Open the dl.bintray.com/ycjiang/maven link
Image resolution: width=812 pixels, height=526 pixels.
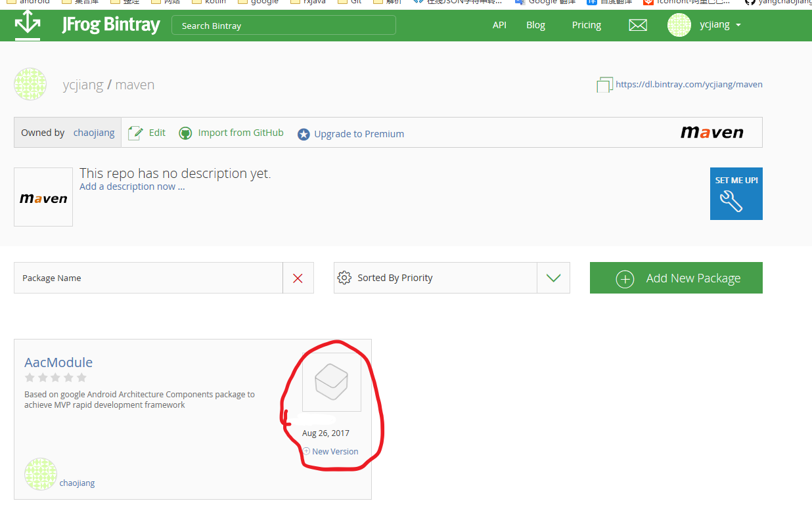[x=689, y=84]
